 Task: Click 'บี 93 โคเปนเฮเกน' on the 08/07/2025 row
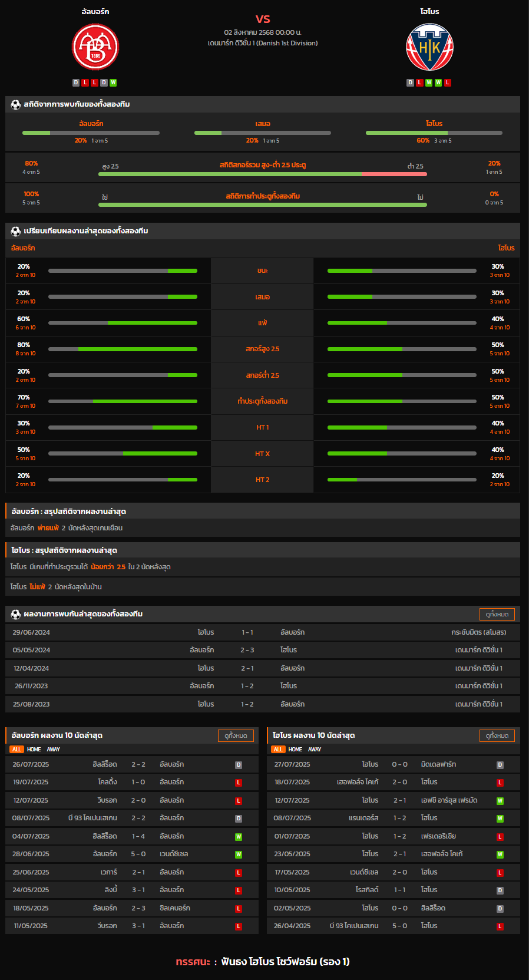(x=92, y=819)
